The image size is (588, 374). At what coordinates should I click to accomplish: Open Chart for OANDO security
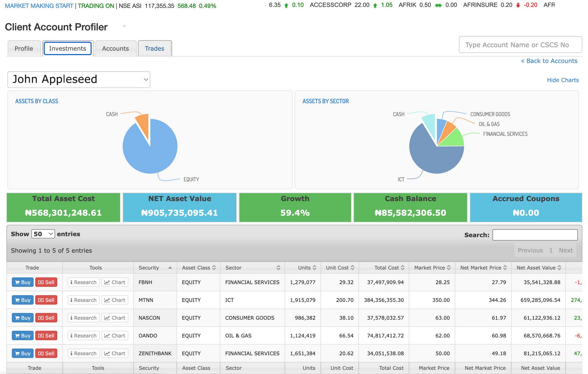click(x=115, y=336)
